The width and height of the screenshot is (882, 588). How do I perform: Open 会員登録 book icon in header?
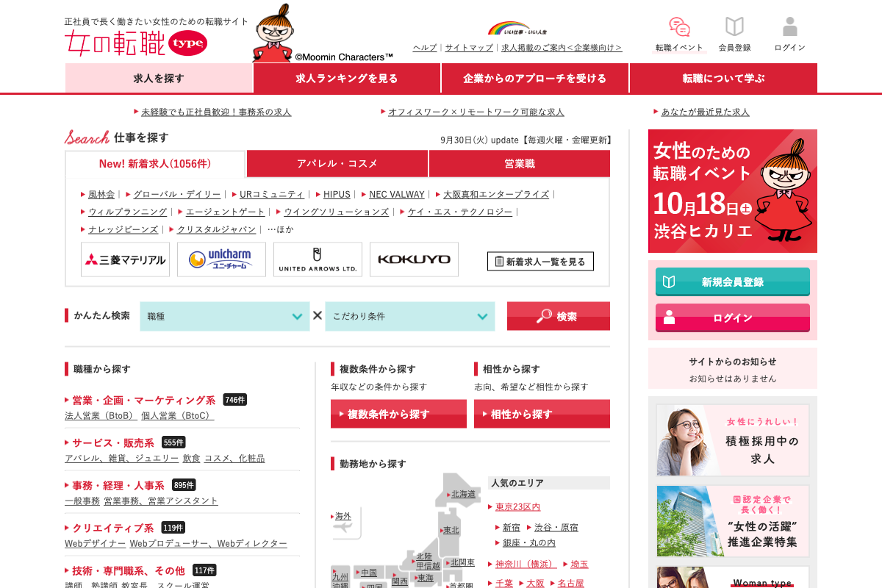734,28
